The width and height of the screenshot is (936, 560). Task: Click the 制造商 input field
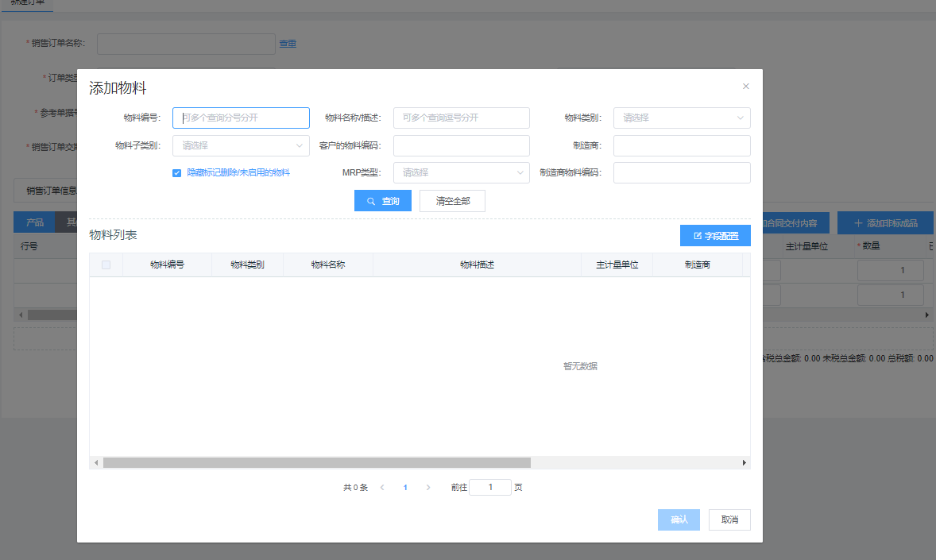coord(681,145)
